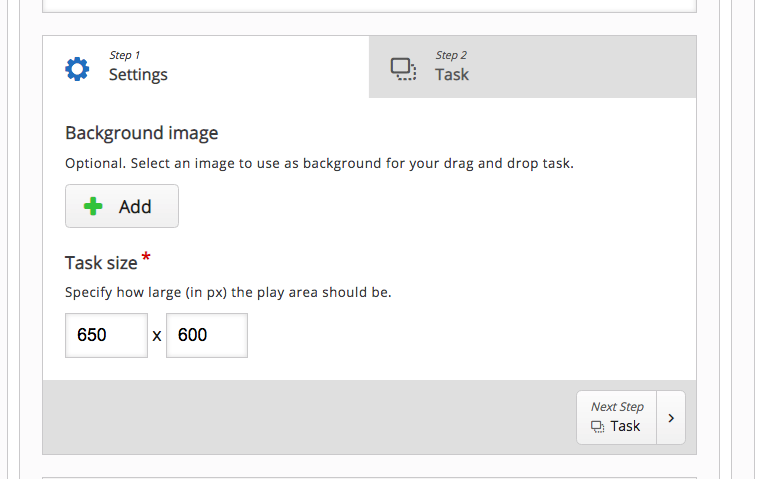Click the red required asterisk
The width and height of the screenshot is (760, 479).
tap(146, 257)
